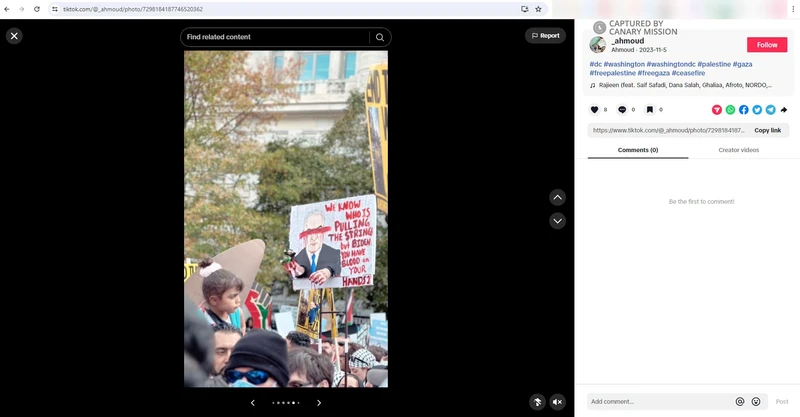Unmute the sound with the speaker button

pos(558,402)
